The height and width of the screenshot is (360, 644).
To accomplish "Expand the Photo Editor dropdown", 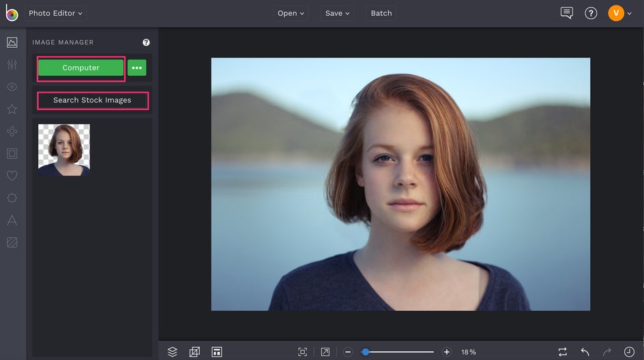I will coord(55,13).
